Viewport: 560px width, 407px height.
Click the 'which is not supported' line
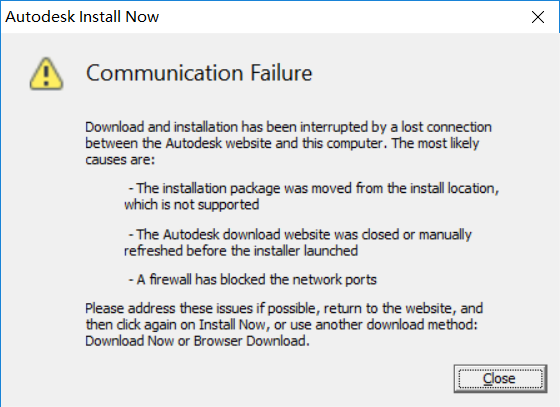click(191, 205)
